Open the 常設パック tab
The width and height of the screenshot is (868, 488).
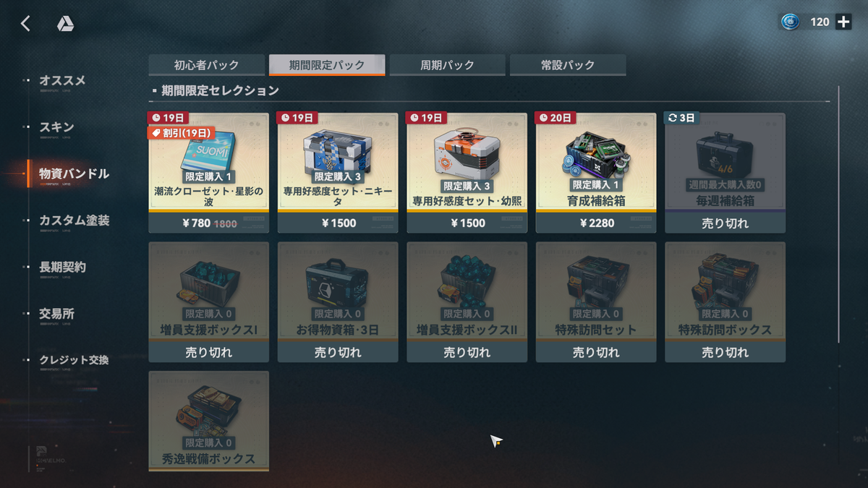pyautogui.click(x=568, y=65)
